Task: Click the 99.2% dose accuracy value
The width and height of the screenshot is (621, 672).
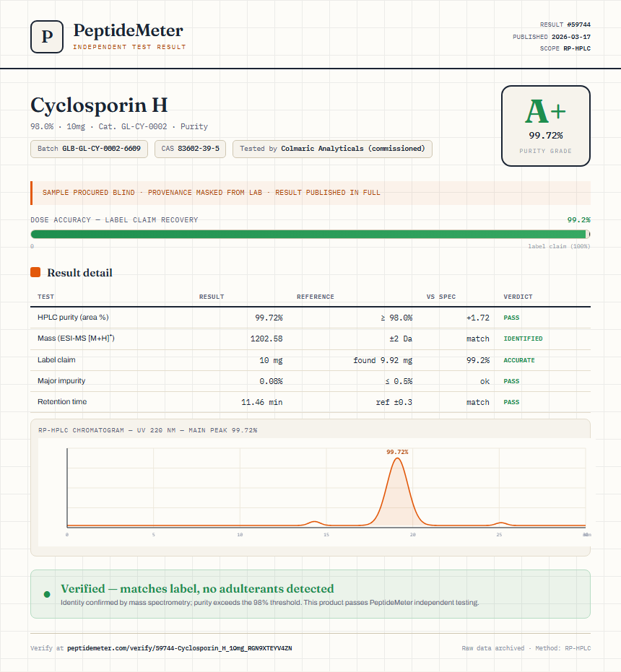Action: click(x=578, y=220)
